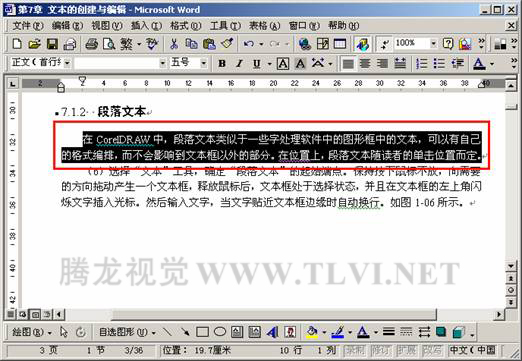Select the Rectangle drawing tool

click(x=202, y=332)
